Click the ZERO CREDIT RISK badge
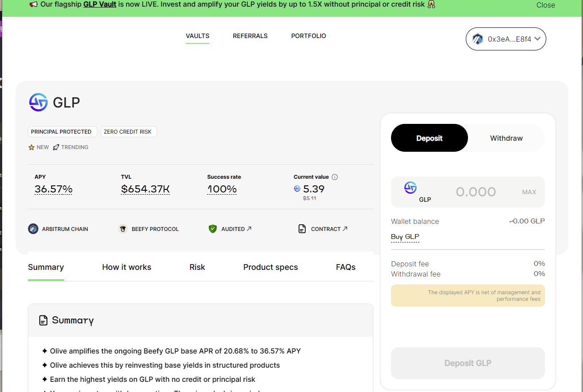 tap(129, 131)
